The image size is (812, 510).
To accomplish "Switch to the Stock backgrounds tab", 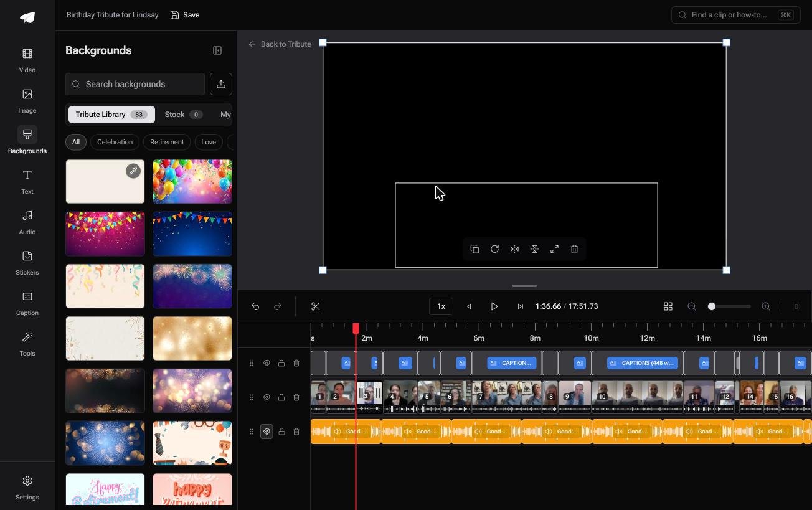I will (183, 115).
